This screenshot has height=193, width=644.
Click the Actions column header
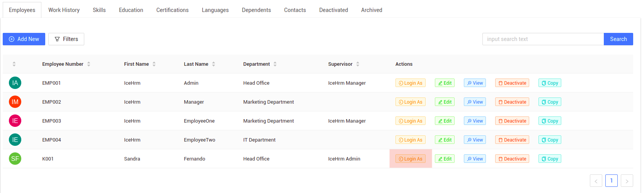[404, 64]
